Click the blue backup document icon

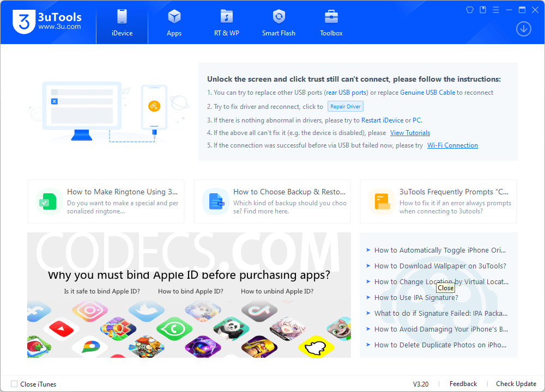pyautogui.click(x=216, y=201)
